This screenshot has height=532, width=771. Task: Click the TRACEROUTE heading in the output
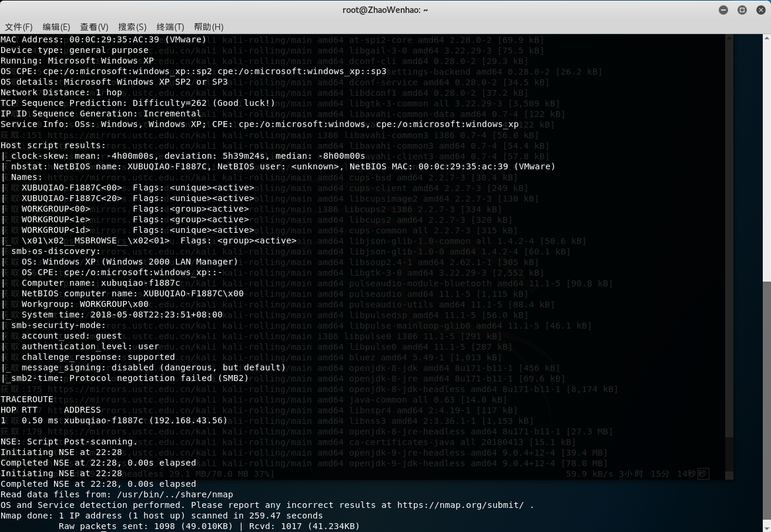click(27, 399)
